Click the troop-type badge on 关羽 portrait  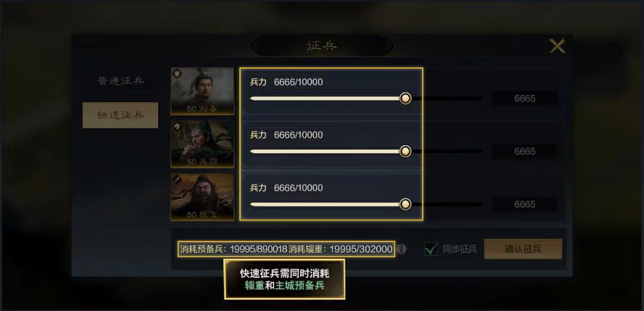(177, 126)
